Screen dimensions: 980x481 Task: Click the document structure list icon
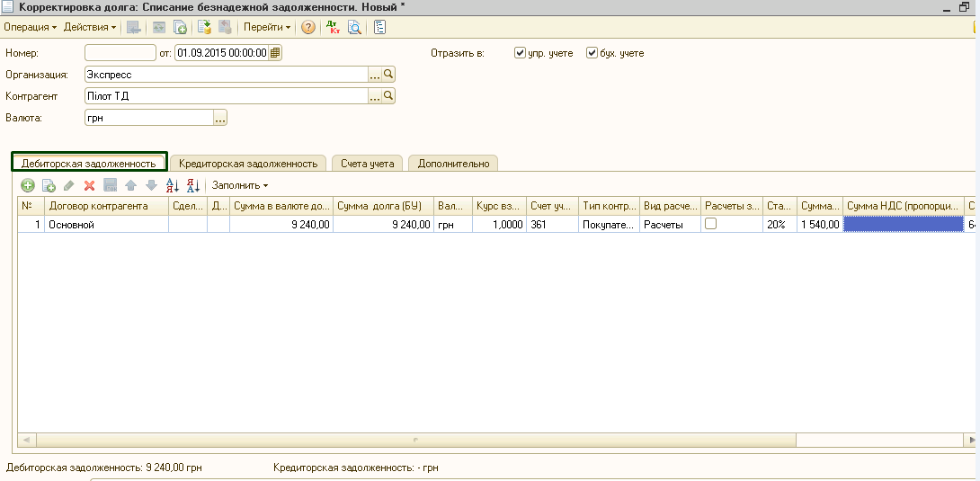(x=379, y=28)
